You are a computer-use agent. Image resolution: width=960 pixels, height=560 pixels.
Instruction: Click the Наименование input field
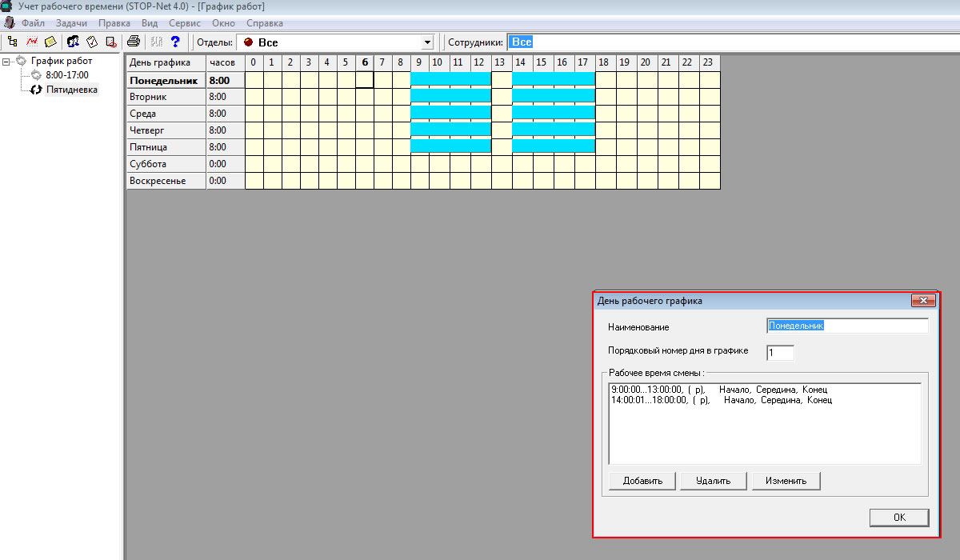tap(847, 326)
